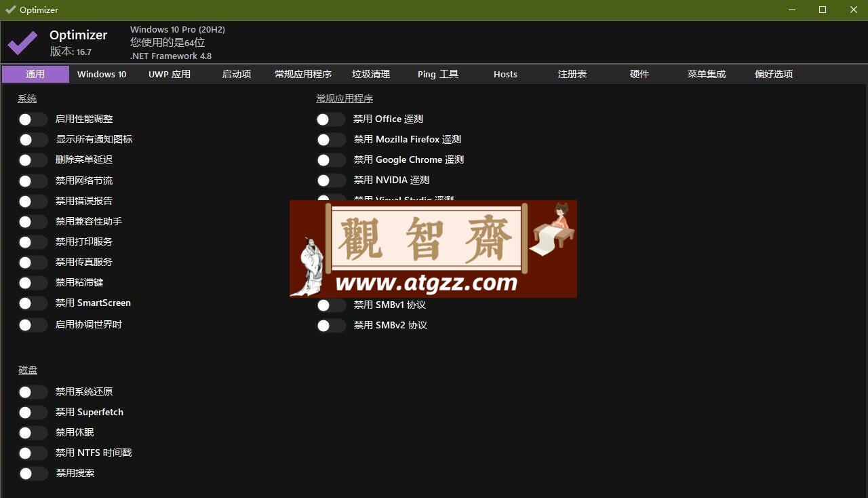The image size is (868, 498).
Task: Toggle 禁用系统还原 switch
Action: [x=33, y=392]
